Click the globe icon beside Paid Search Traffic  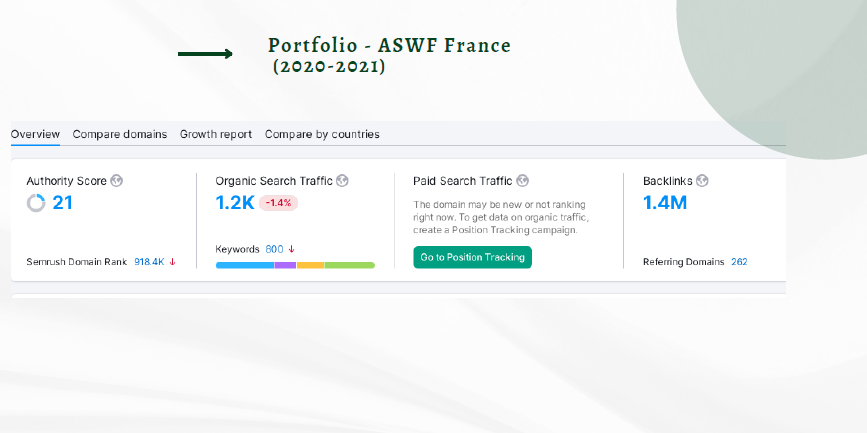[523, 181]
